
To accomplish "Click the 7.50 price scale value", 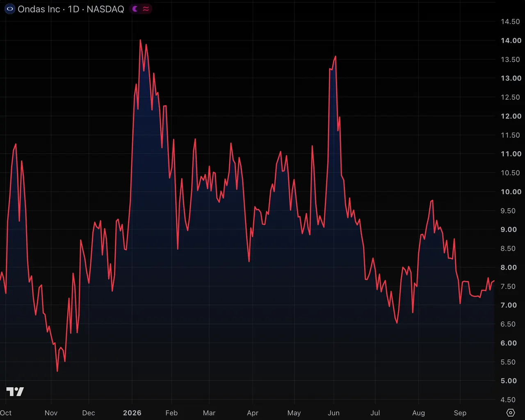I will click(509, 286).
